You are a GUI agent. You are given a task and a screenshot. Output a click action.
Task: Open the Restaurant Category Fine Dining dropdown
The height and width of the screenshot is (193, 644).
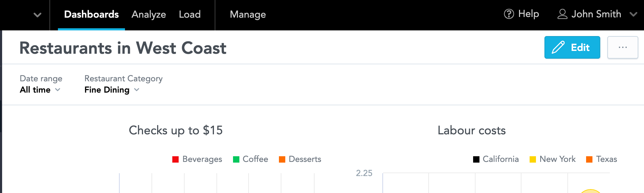(112, 90)
